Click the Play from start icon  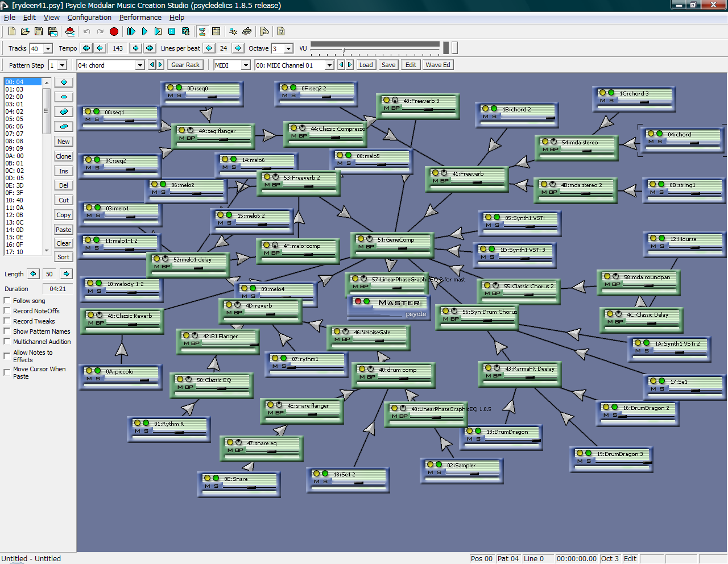coord(131,31)
